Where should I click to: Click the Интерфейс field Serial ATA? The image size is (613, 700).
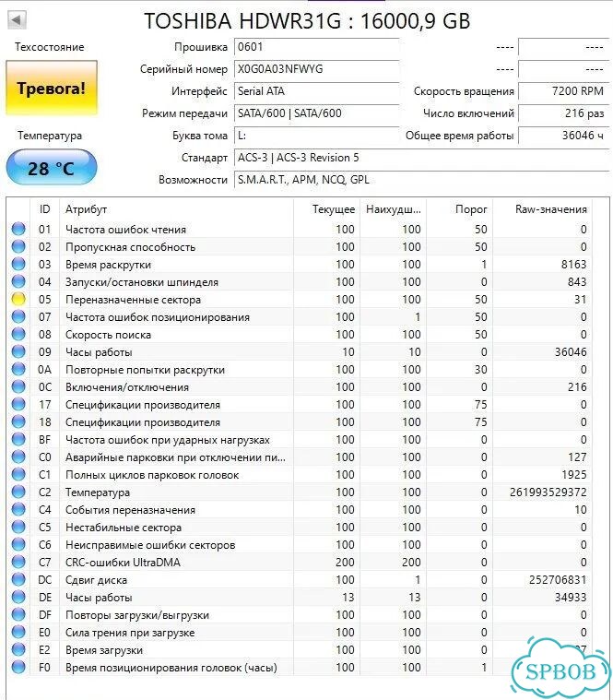[x=316, y=91]
